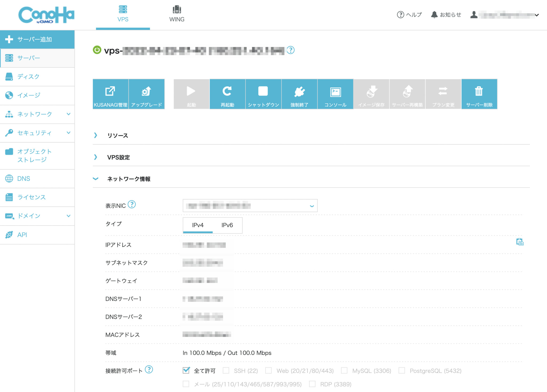This screenshot has height=392, width=547.
Task: Enable the SSH (22) port checkbox
Action: click(226, 370)
